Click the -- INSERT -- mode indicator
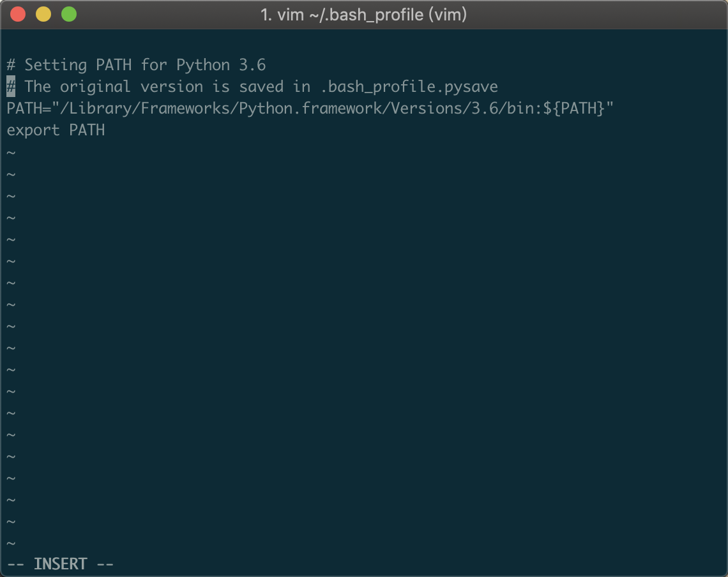 pyautogui.click(x=61, y=564)
